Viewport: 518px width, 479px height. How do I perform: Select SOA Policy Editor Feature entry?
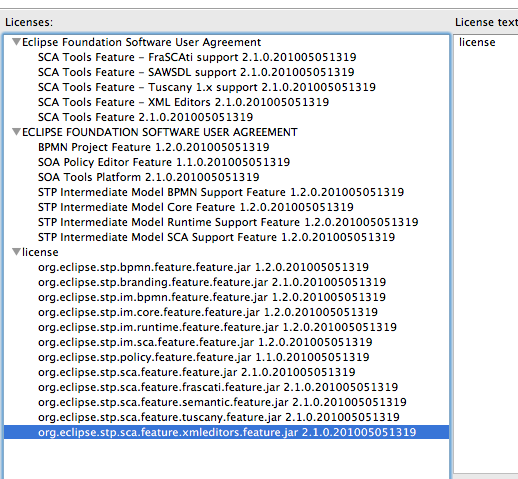coord(164,162)
